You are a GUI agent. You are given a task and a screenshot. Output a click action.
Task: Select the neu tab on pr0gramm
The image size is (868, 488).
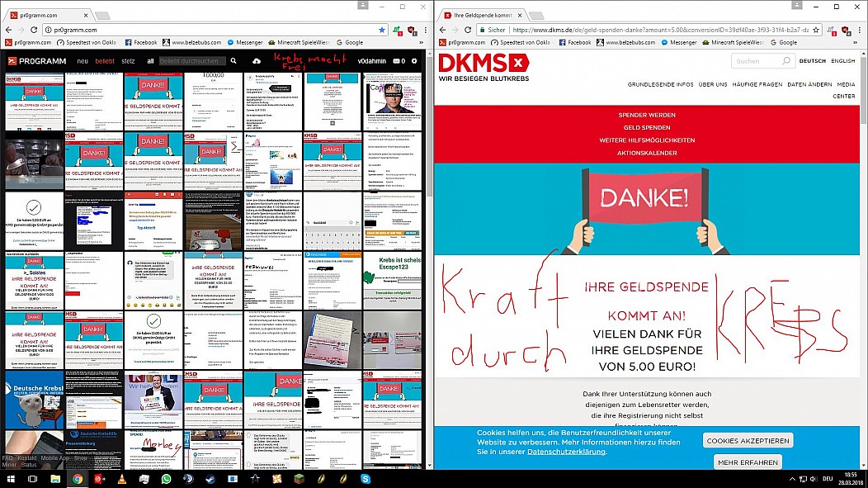[x=83, y=61]
